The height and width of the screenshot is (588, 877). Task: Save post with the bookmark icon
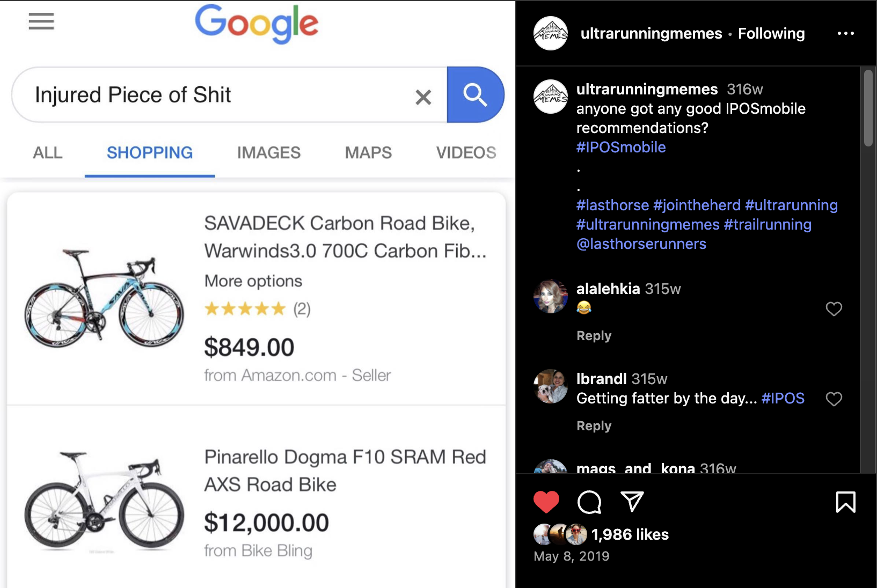(846, 502)
